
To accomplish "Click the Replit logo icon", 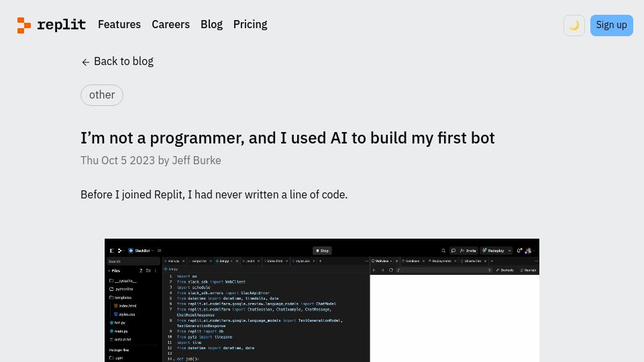I will (x=24, y=25).
